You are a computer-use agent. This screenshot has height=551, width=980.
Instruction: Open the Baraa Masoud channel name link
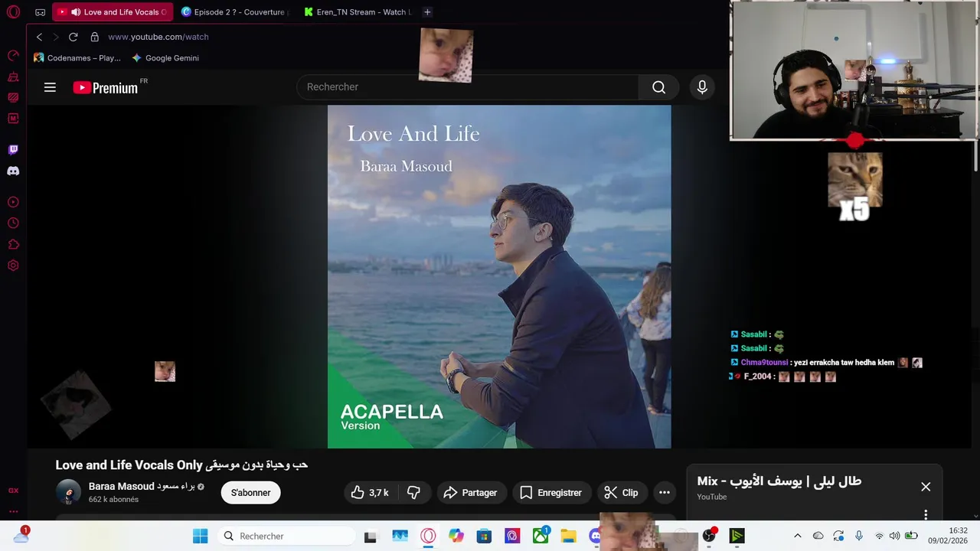142,487
